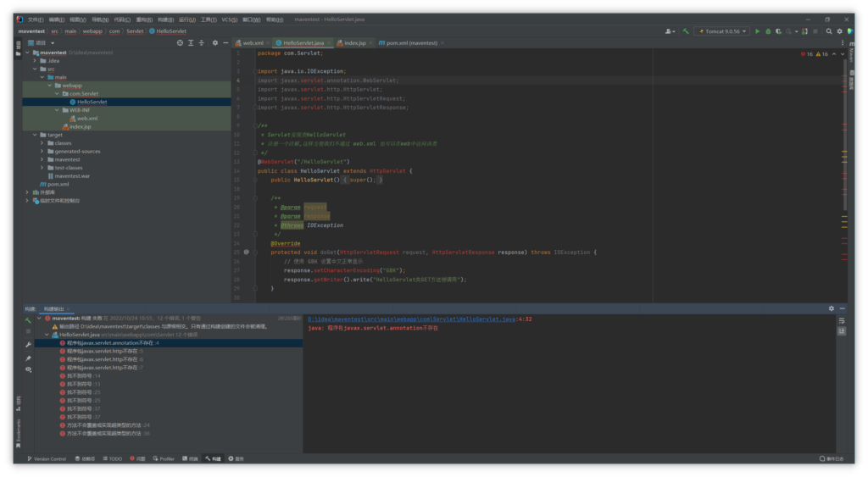The image size is (868, 477).
Task: Hide the project tool window with minus icon
Action: point(225,42)
